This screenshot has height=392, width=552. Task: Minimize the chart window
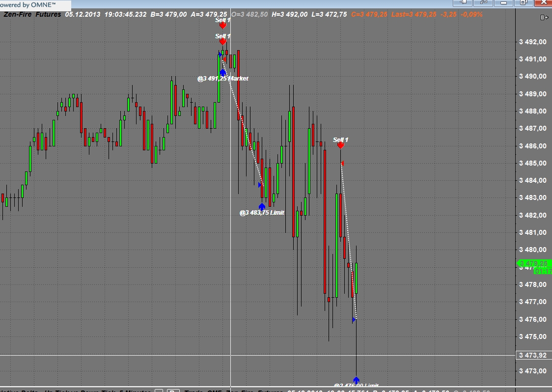503,3
